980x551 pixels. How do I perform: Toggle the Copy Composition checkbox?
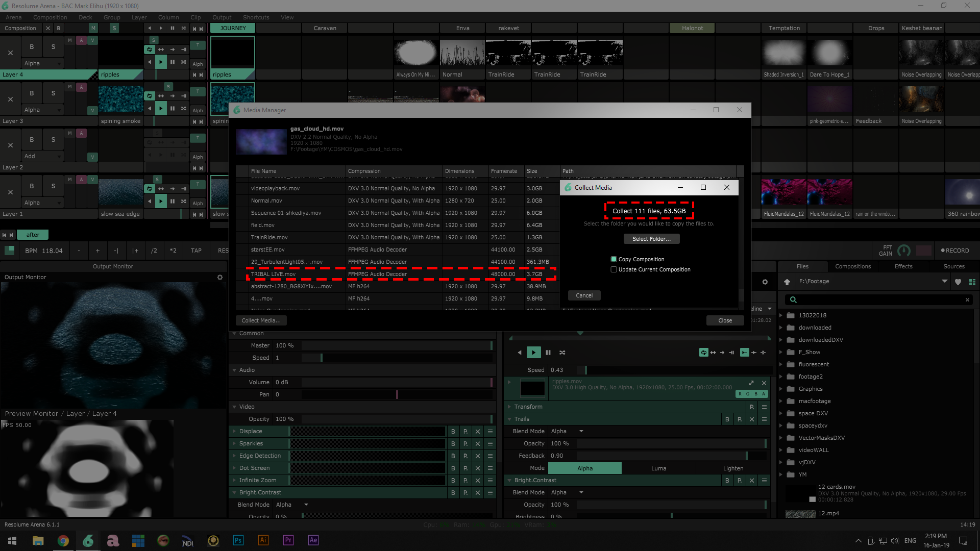point(614,259)
